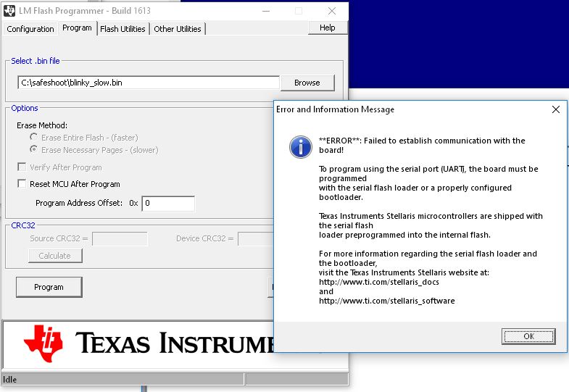Click the stellaris_docs URL text
Image resolution: width=569 pixels, height=392 pixels.
click(379, 282)
